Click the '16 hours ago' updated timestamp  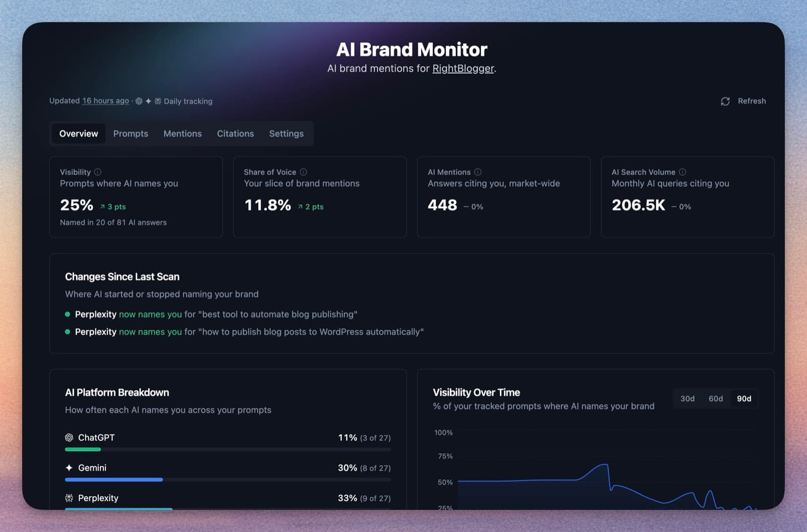[105, 101]
